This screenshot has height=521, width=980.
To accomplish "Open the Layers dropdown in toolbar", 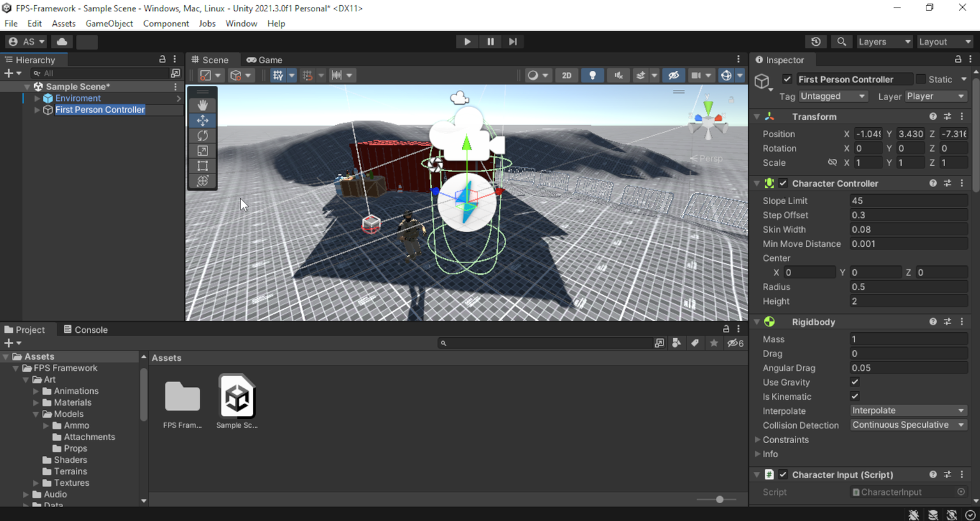I will [x=884, y=41].
